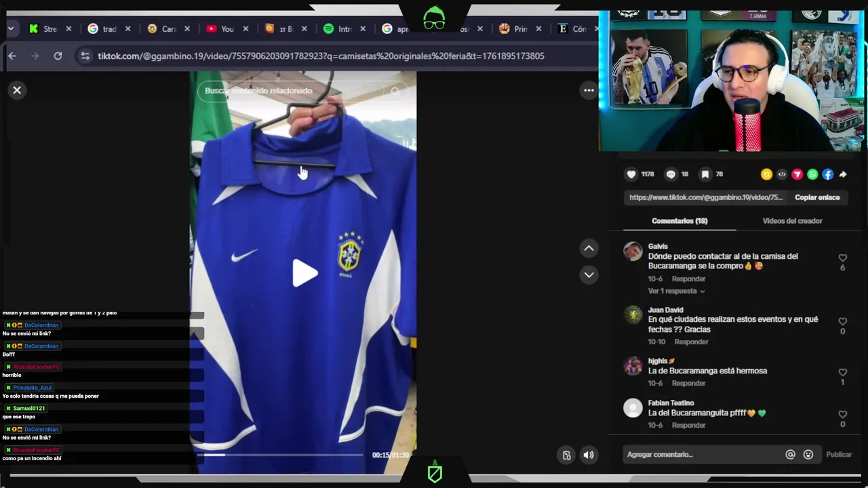Like the comment by Galvis

pyautogui.click(x=843, y=258)
